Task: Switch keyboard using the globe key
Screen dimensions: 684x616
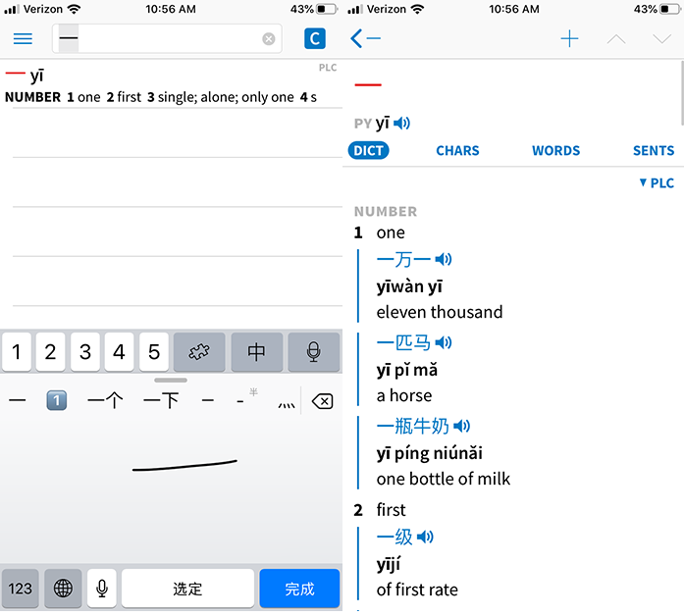Action: click(x=64, y=589)
